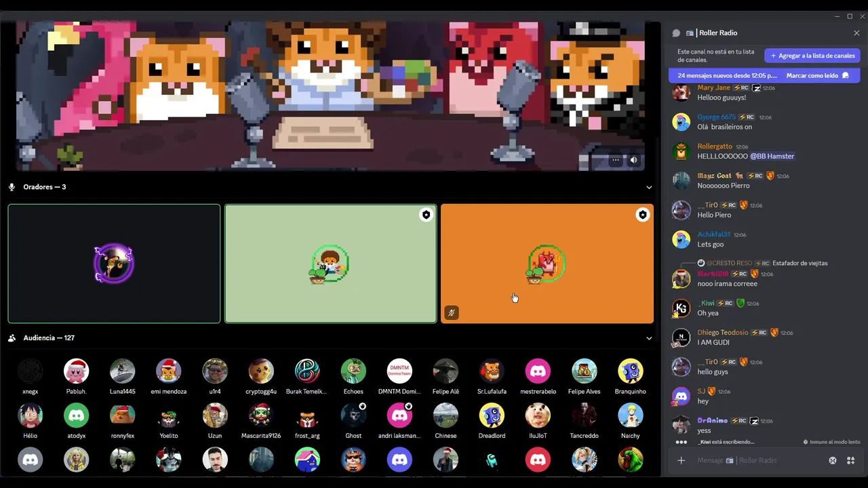Image resolution: width=868 pixels, height=488 pixels.
Task: Select audience member emi mendoza
Action: (x=169, y=377)
